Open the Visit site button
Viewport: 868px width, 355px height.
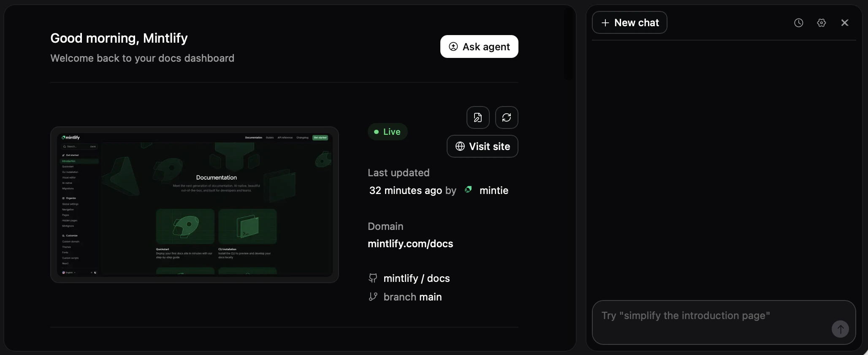(483, 146)
